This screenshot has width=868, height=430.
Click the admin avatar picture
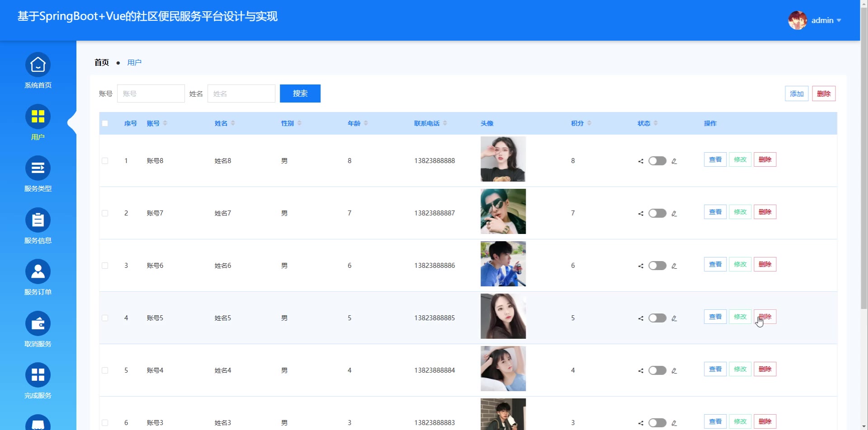(x=797, y=20)
